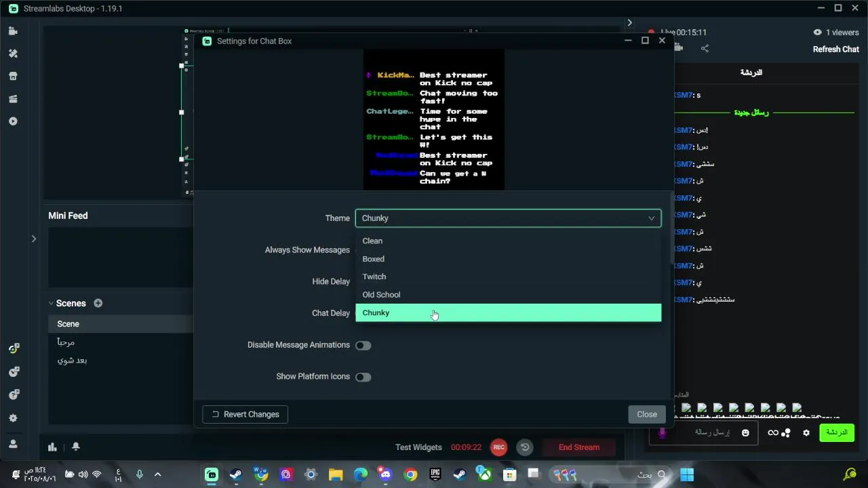868x488 pixels.
Task: Select the Clean theme option
Action: click(508, 241)
